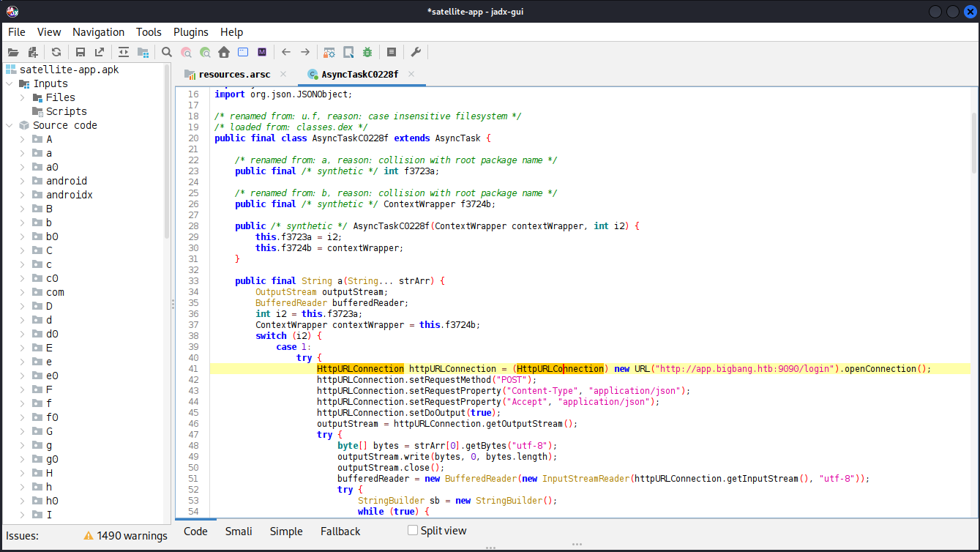Switch to the Fallback view tab
Viewport: 980px width, 552px height.
click(x=340, y=532)
